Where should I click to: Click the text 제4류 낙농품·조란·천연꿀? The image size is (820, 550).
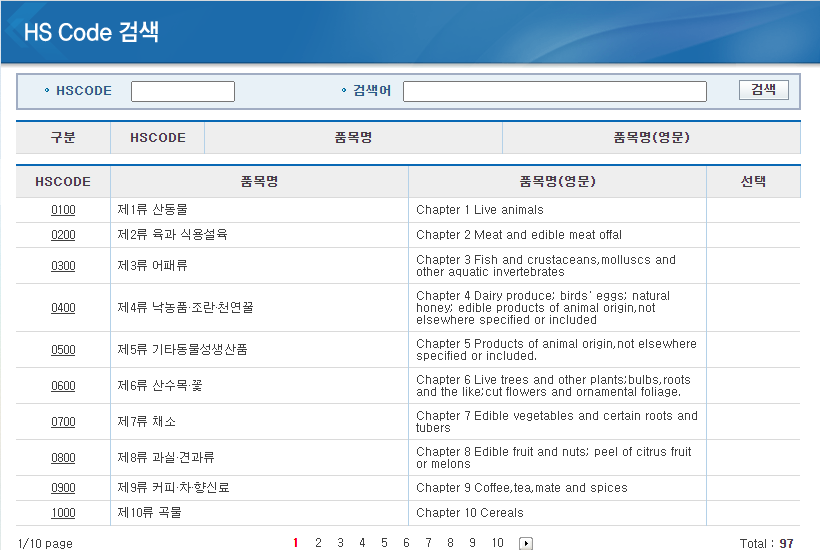click(185, 307)
